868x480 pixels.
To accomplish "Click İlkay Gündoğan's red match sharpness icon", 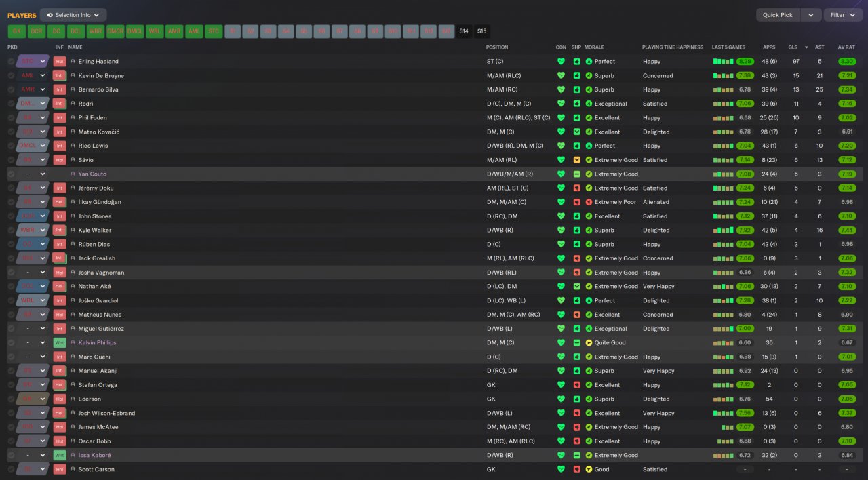I will pos(576,202).
